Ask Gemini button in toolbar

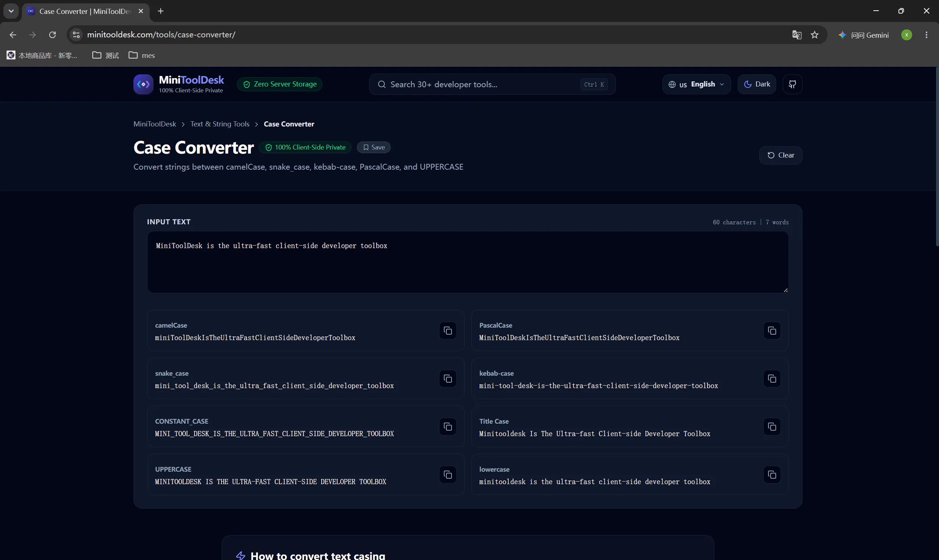863,35
